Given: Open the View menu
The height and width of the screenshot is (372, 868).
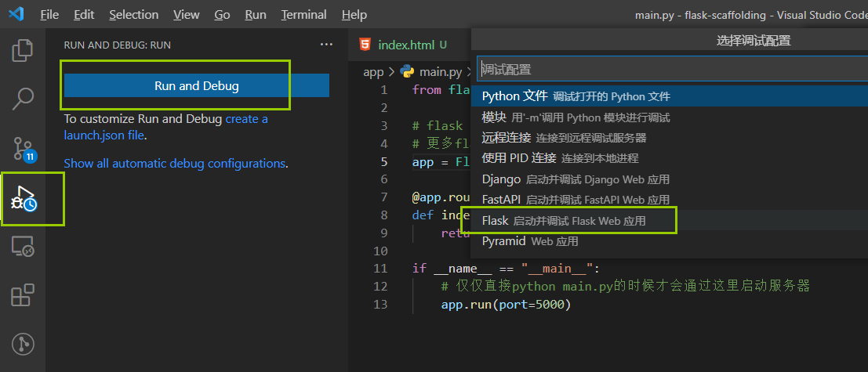Looking at the screenshot, I should pyautogui.click(x=186, y=15).
